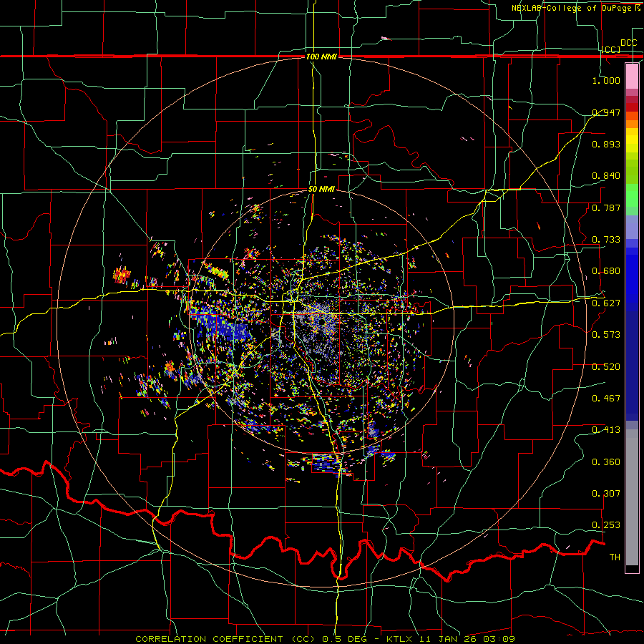The image size is (644, 644).
Task: Select the 0.573 scale value
Action: pos(606,335)
